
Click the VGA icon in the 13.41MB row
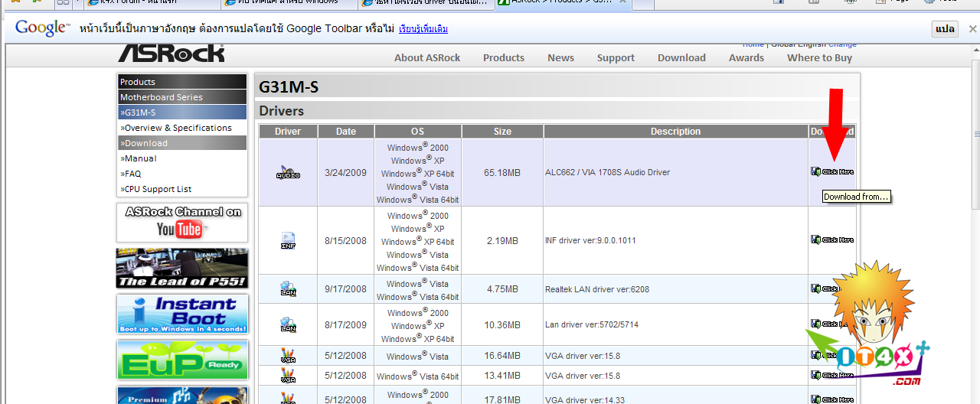288,376
